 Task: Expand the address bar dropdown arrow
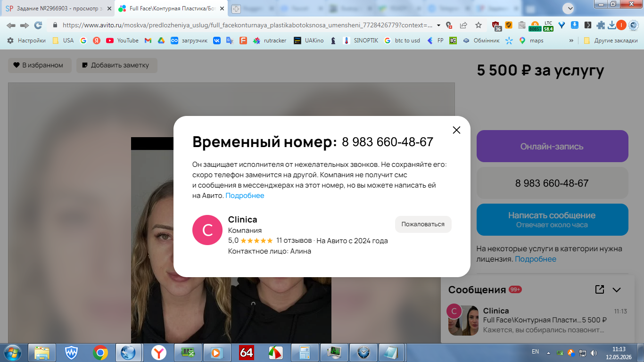439,25
